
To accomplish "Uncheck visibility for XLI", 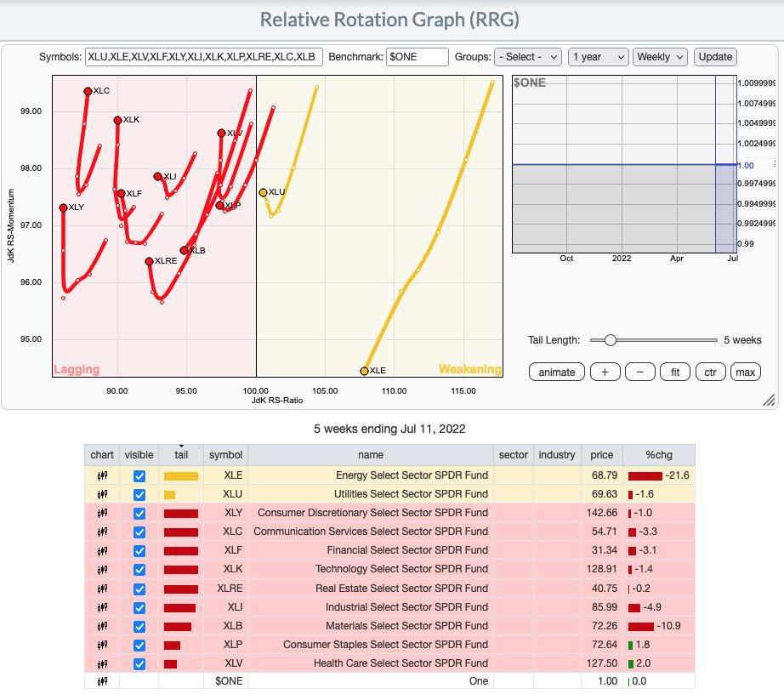I will 139,607.
